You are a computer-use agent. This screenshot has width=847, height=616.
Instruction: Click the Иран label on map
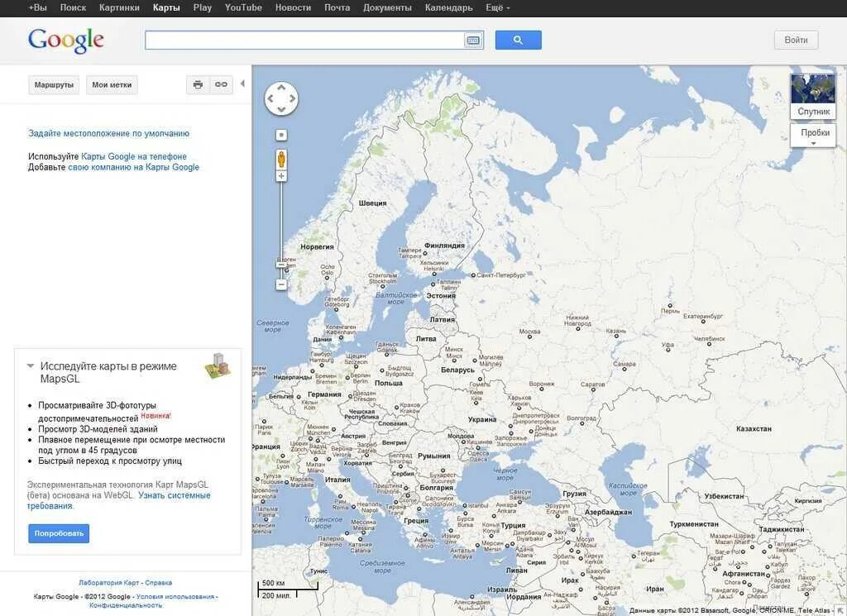pos(655,589)
